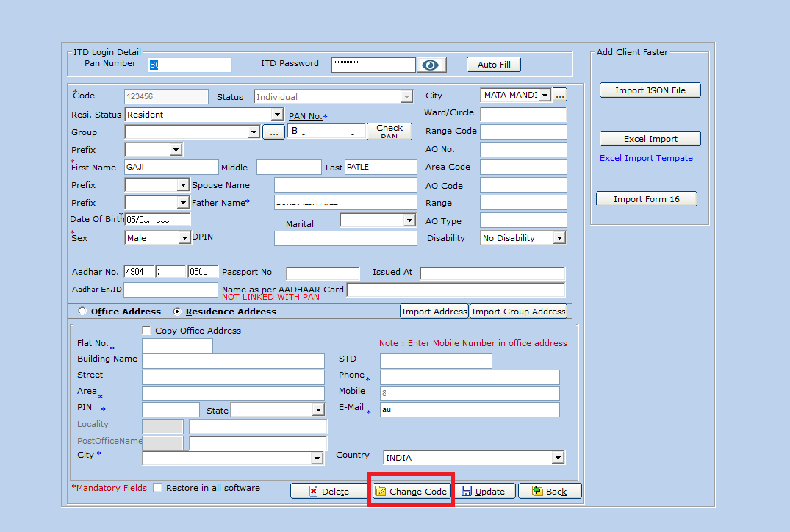Tick the Copy Office Address checkbox

coord(147,331)
